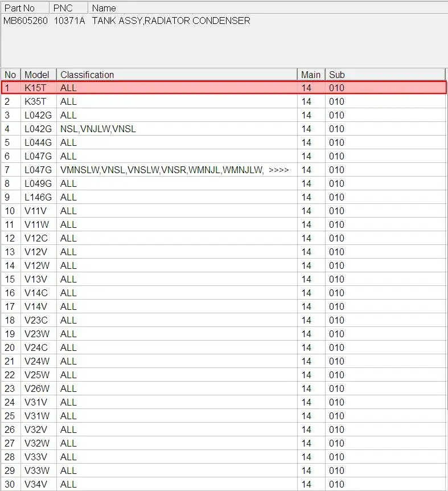Select the V23C model row

(224, 320)
